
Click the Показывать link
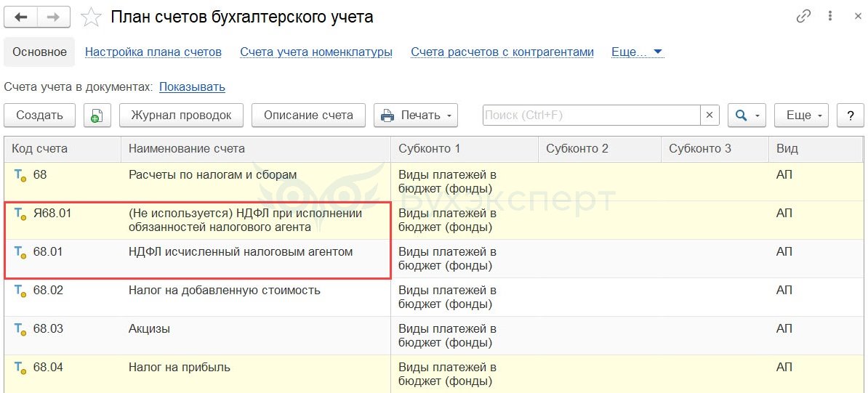point(192,87)
